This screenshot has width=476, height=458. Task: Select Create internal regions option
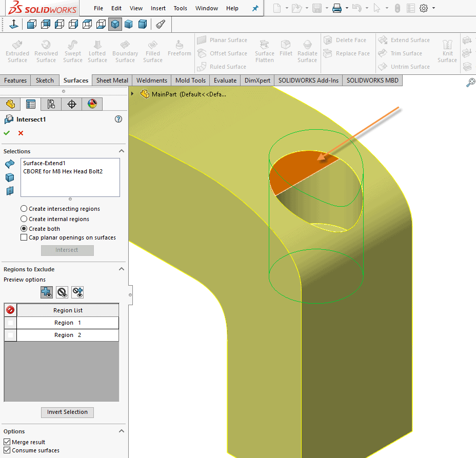point(55,219)
